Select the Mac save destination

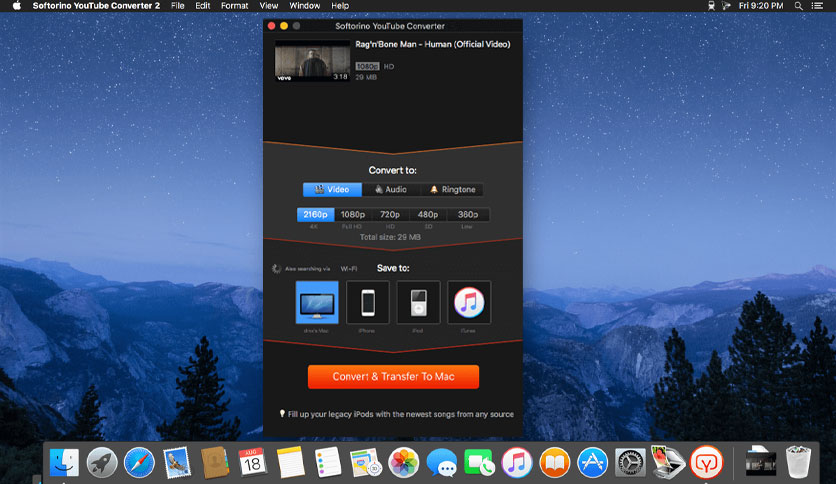[x=317, y=302]
